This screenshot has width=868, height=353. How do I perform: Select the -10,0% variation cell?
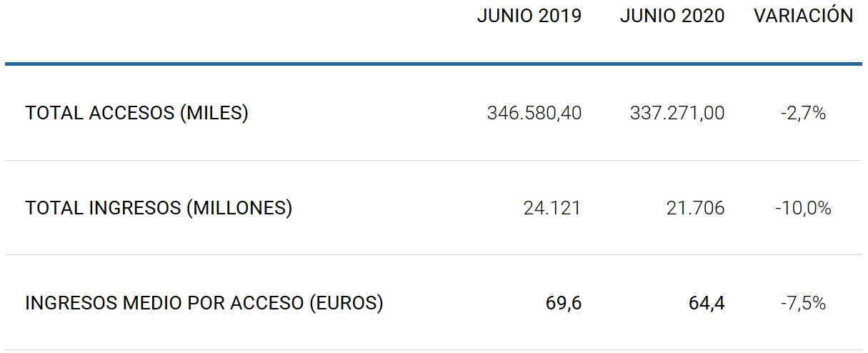[x=804, y=208]
